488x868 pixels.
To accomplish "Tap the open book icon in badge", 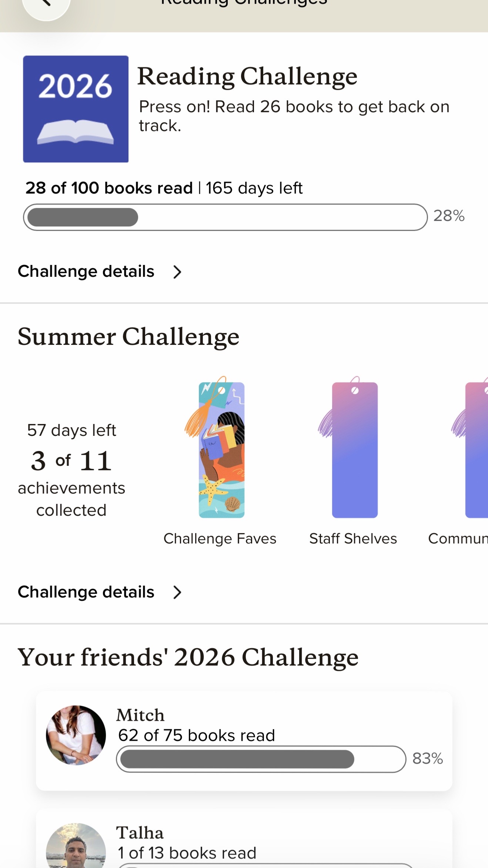I will 76,132.
